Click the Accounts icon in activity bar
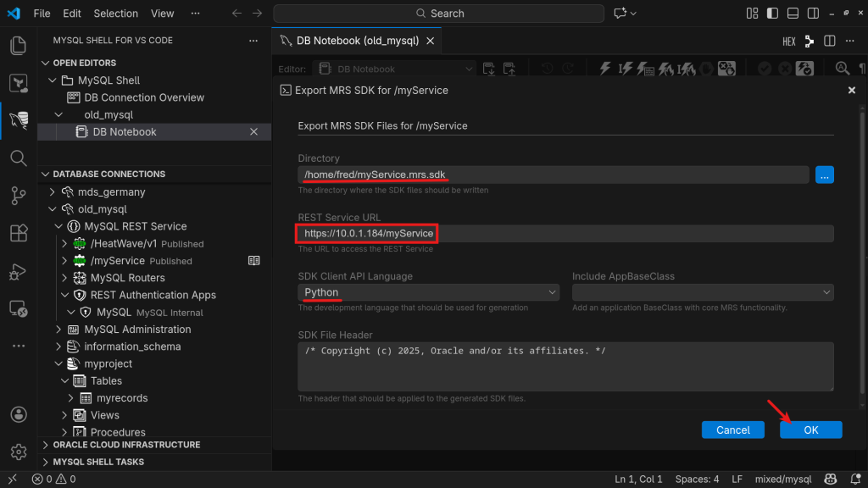The width and height of the screenshot is (868, 488). 18,414
